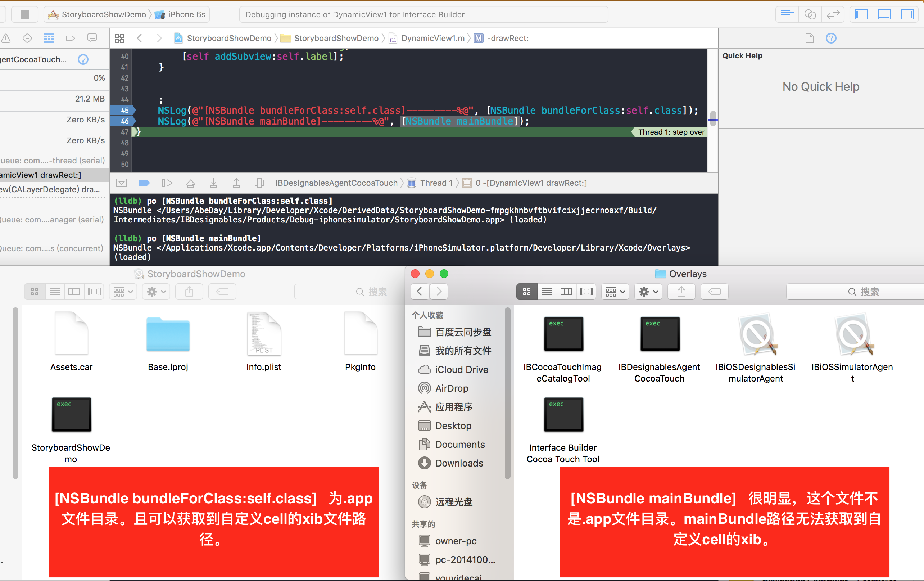Viewport: 924px width, 581px height.
Task: Open -drawRect: method jump bar menu
Action: point(501,38)
